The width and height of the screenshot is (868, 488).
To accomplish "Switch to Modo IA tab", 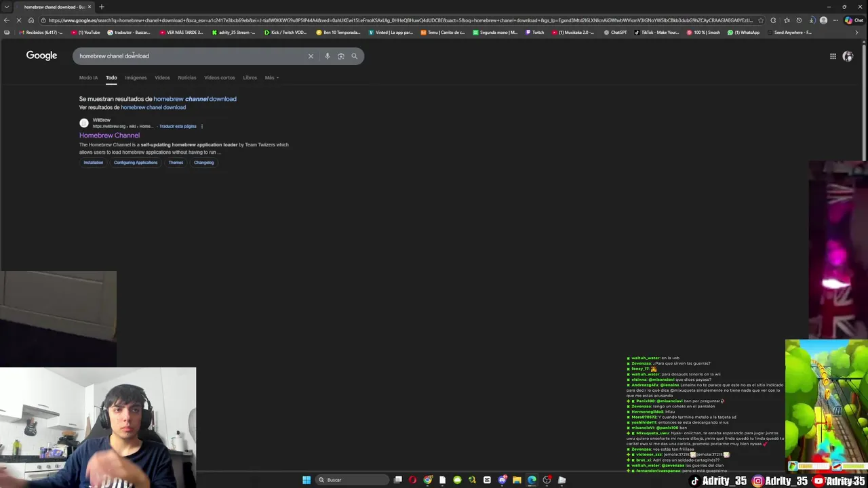I will 88,77.
